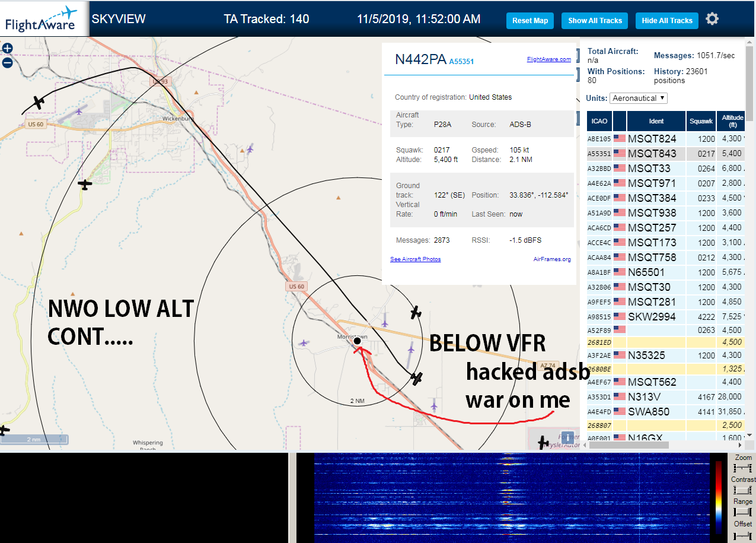Select the MSQT824 row
The image size is (756, 543).
coord(666,139)
